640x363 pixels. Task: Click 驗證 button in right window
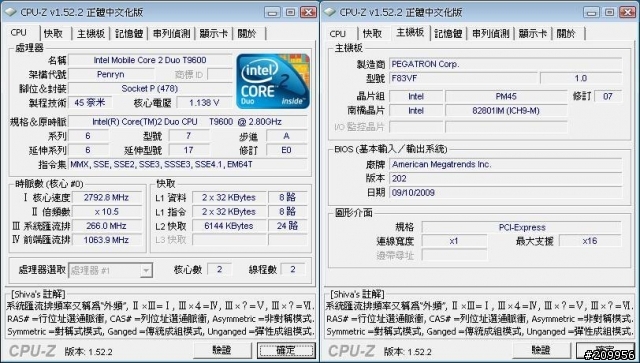[541, 350]
